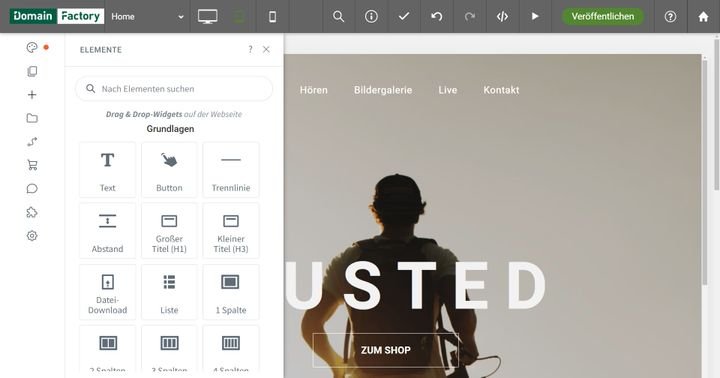Open the folder content icon in sidebar
The width and height of the screenshot is (720, 378).
[32, 118]
